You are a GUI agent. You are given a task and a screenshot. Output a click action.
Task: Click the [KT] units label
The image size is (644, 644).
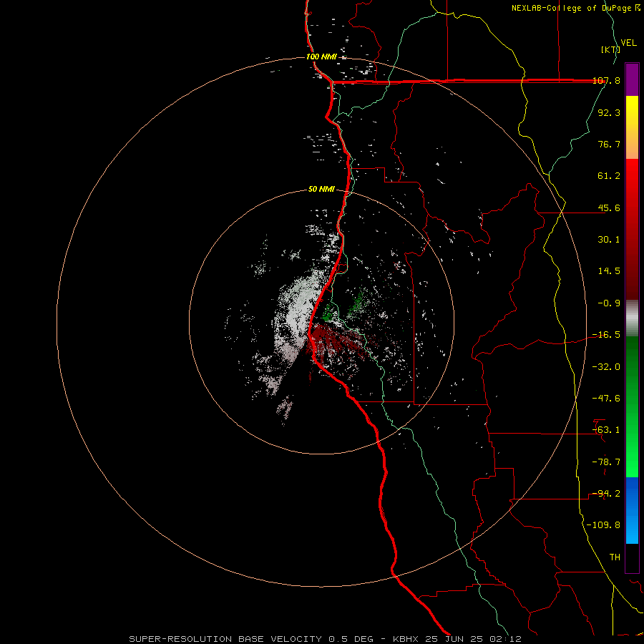(610, 49)
